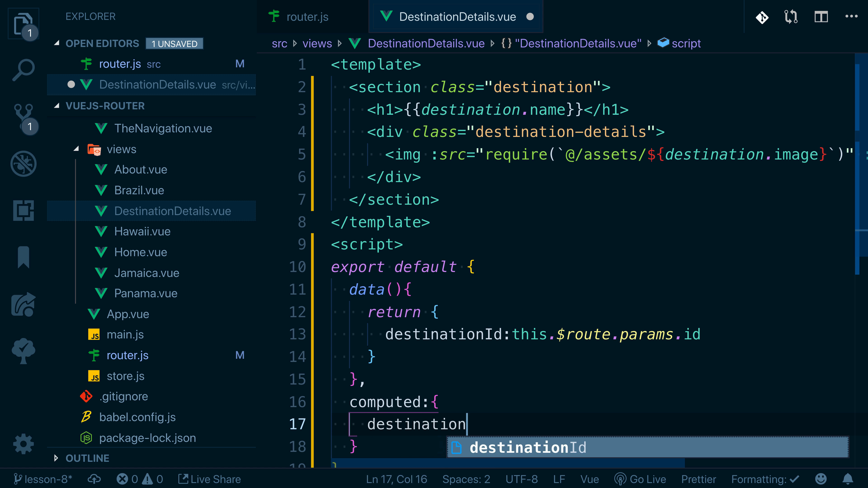Screen dimensions: 868x488
Task: Open Brazil.vue in the explorer
Action: click(151, 190)
